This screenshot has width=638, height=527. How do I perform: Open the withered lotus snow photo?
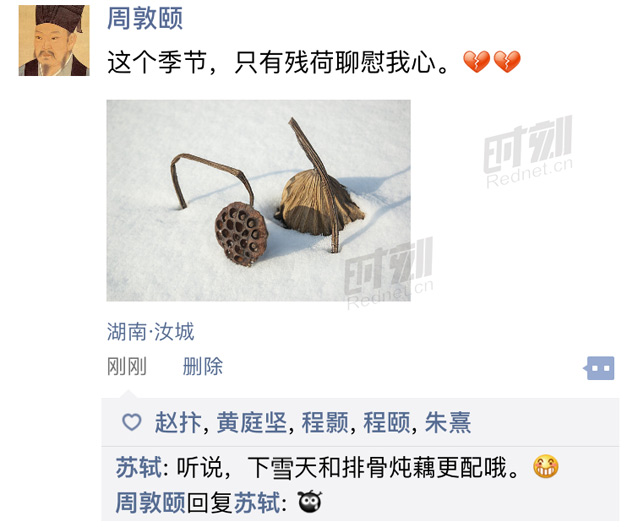(x=258, y=201)
